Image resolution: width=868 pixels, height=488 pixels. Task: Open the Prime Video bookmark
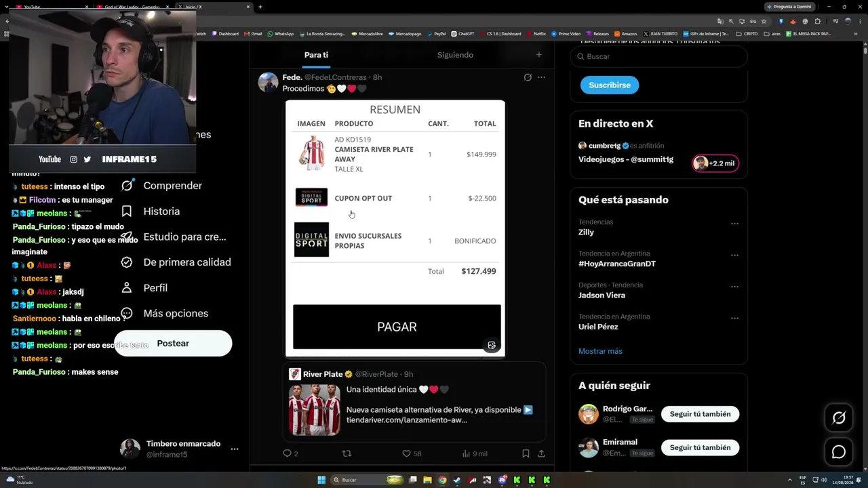coord(566,34)
